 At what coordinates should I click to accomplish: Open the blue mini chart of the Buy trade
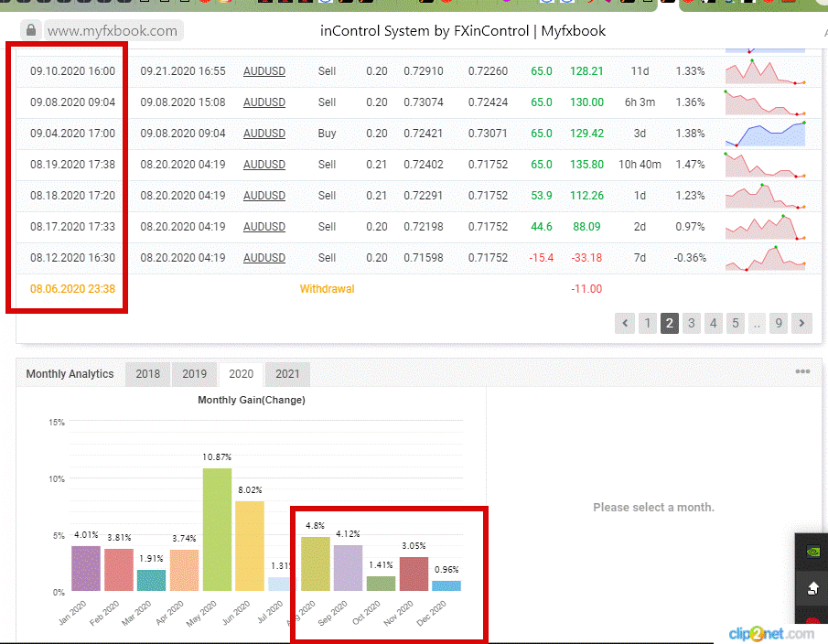pos(765,134)
